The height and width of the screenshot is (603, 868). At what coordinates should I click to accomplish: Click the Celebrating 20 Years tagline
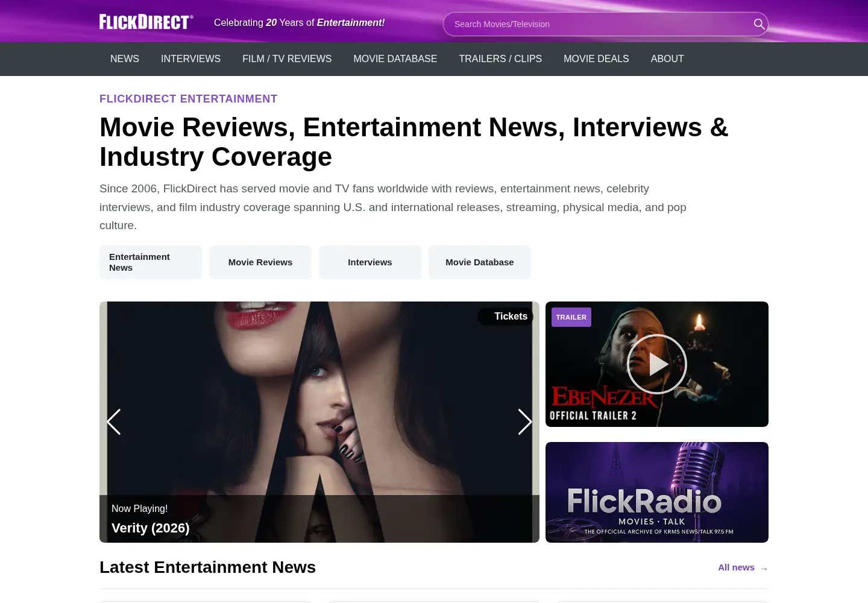pyautogui.click(x=299, y=23)
